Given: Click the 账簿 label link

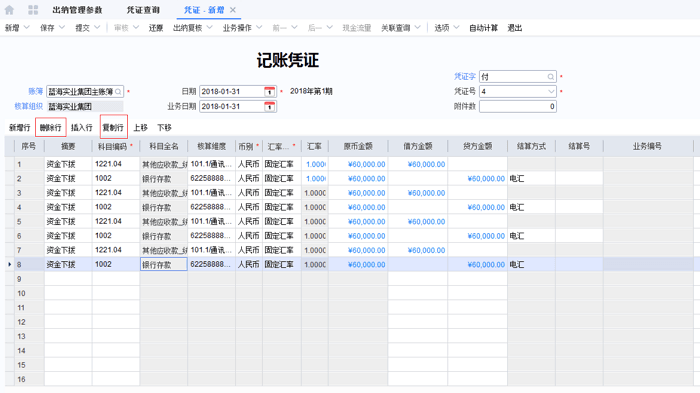Looking at the screenshot, I should coord(35,92).
